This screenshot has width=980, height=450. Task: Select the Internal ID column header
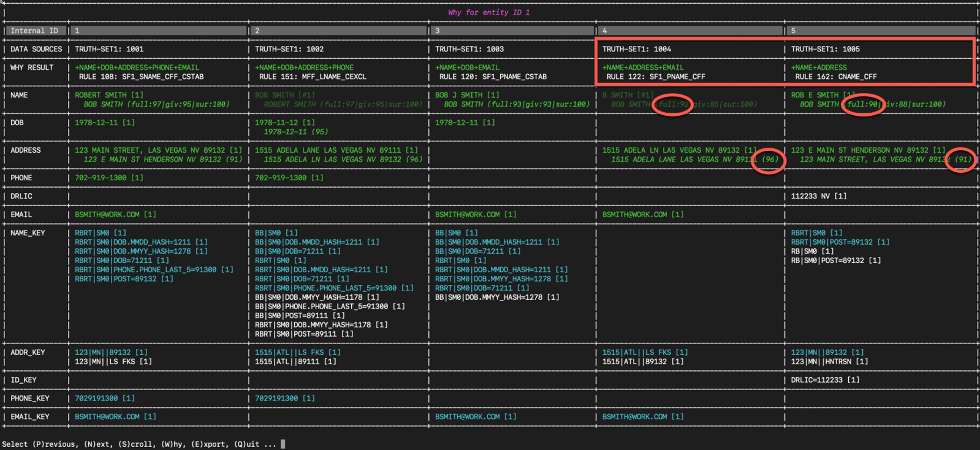34,31
